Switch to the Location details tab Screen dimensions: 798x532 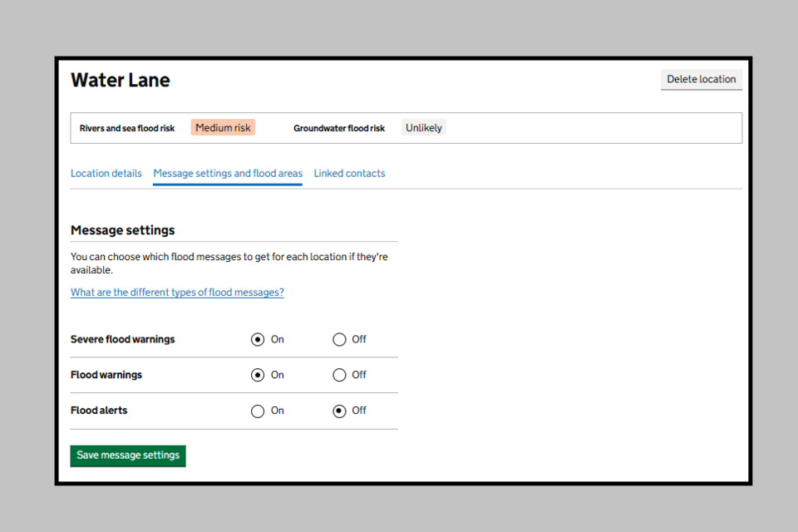106,174
